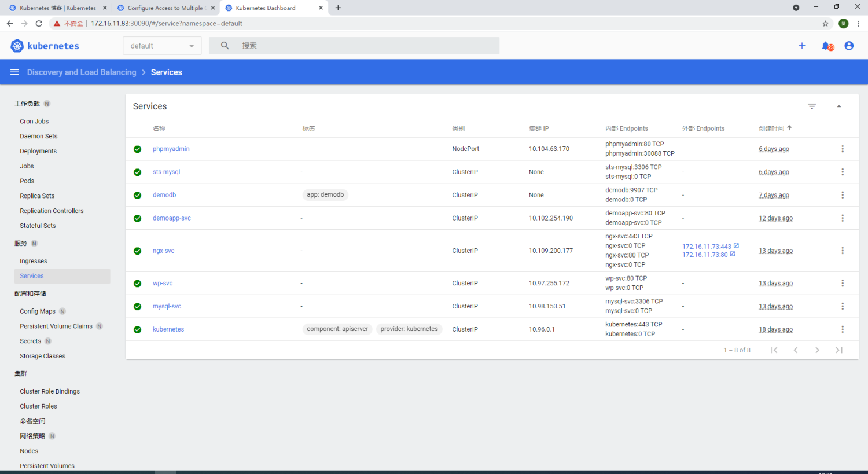Click the app: demodb label chip
Image resolution: width=868 pixels, height=474 pixels.
pyautogui.click(x=325, y=194)
